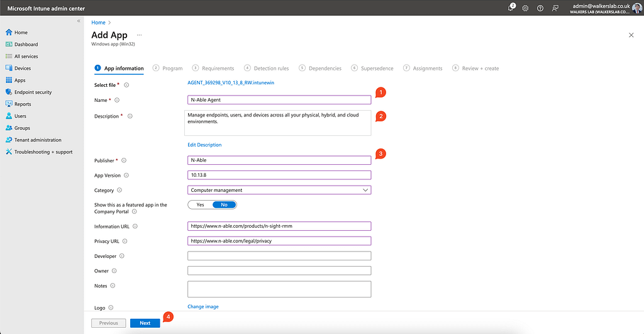Expand the Category dropdown

[279, 190]
